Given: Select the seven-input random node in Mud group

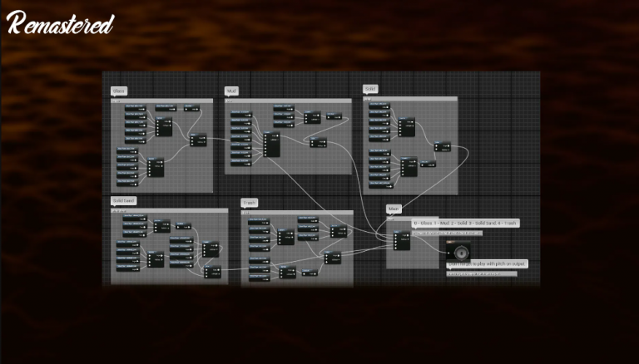Looking at the screenshot, I should (x=271, y=144).
